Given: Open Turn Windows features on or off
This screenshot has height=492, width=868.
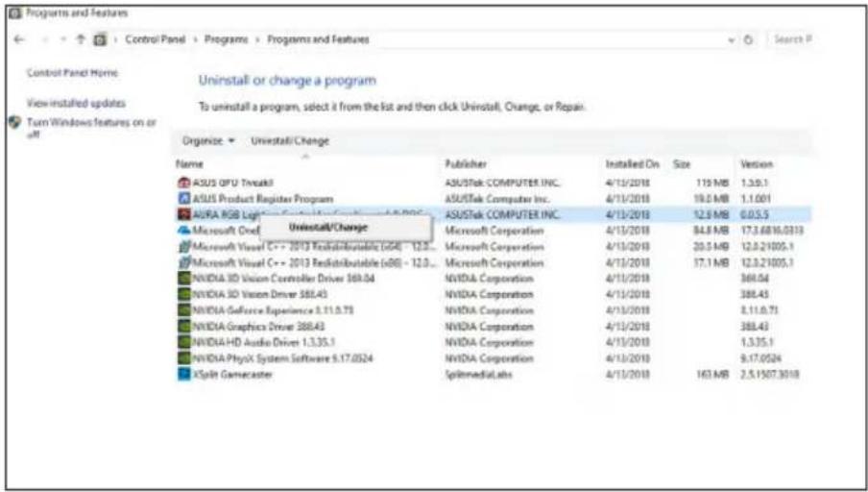Looking at the screenshot, I should click(91, 128).
